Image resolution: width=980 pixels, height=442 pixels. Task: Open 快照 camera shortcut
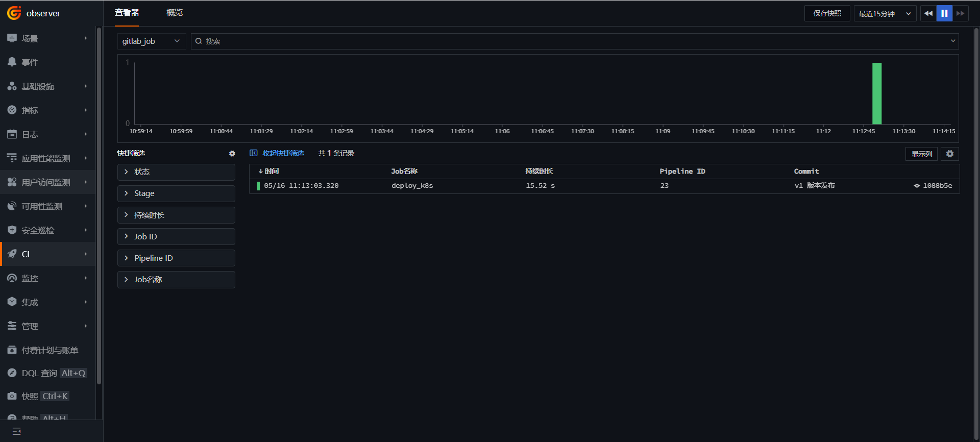point(48,396)
